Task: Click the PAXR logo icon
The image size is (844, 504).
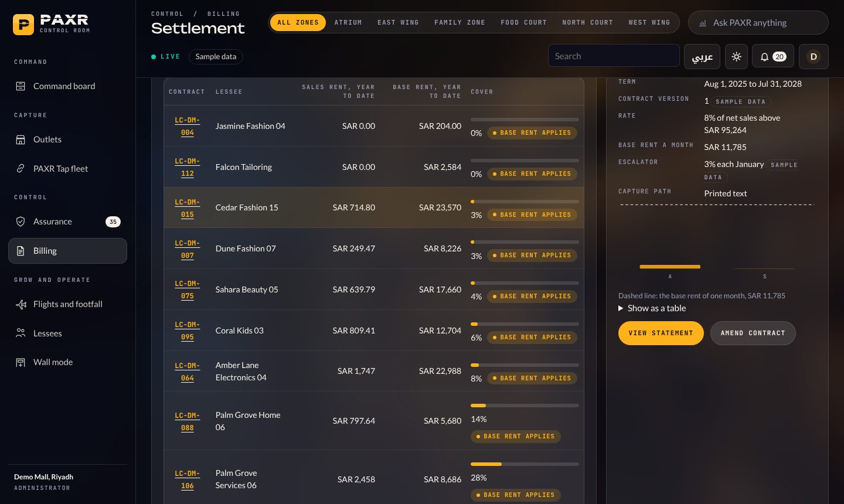Action: [23, 25]
